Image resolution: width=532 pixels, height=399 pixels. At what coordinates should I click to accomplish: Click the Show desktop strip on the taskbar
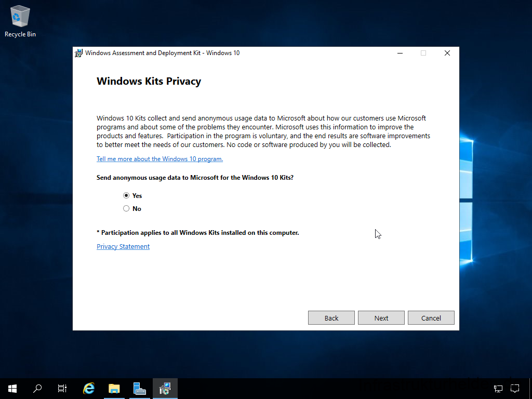(x=530, y=389)
